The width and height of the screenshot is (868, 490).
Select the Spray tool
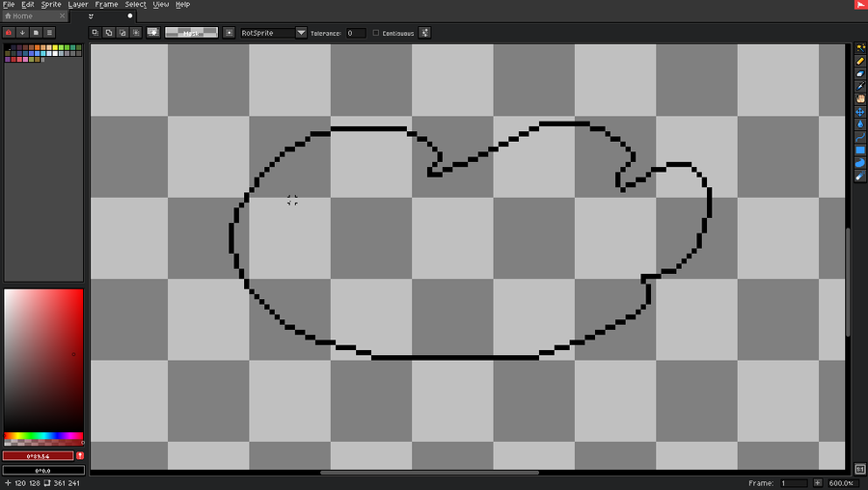[859, 177]
